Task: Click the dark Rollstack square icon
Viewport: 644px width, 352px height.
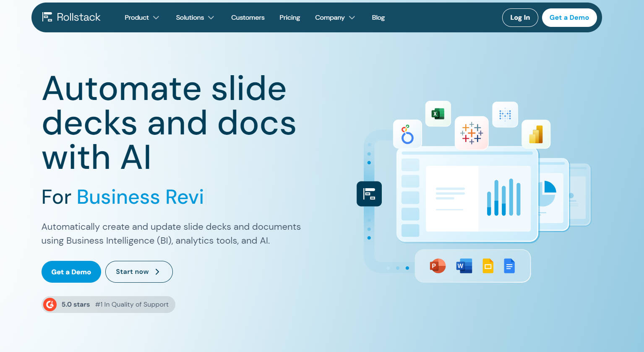Action: click(x=369, y=194)
